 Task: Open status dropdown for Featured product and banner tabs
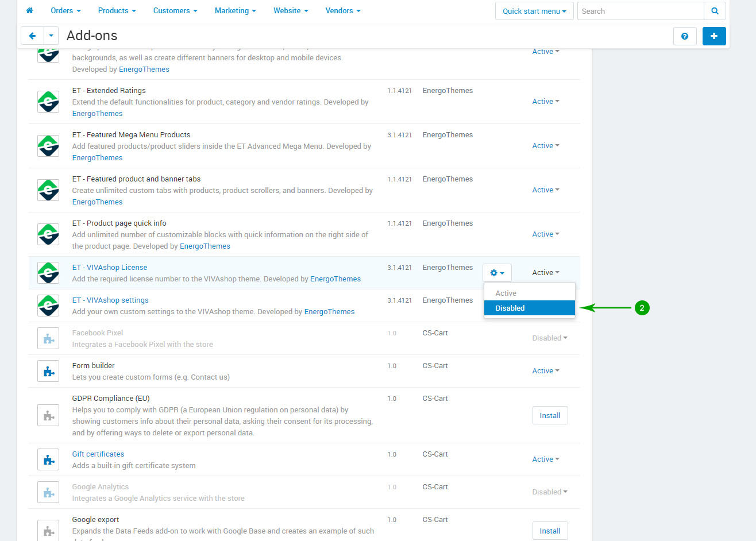(546, 190)
